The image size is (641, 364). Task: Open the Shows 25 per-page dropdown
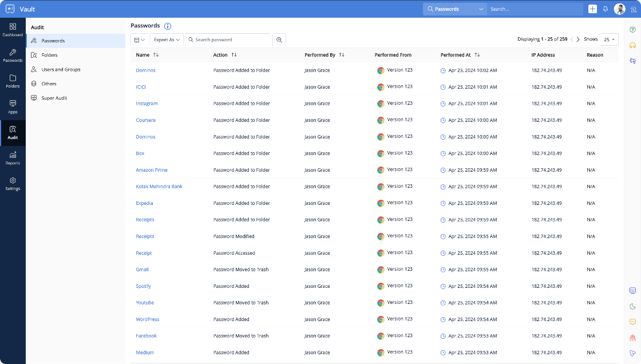click(609, 39)
